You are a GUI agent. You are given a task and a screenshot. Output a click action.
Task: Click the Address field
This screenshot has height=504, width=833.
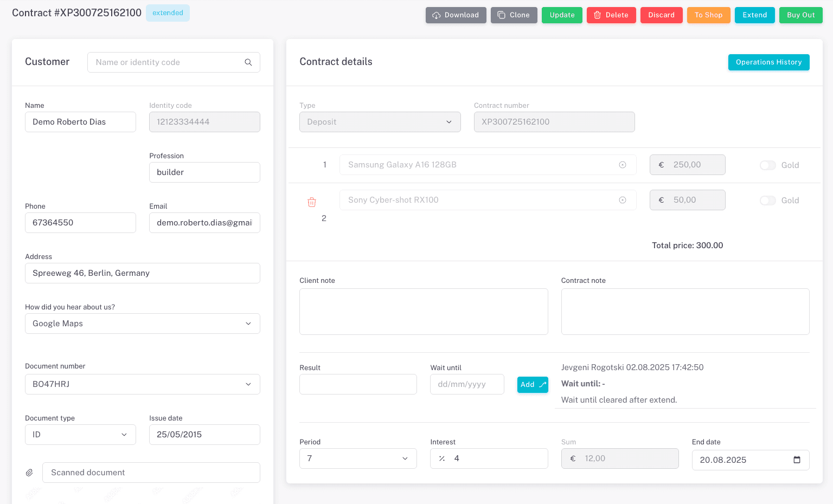click(x=143, y=273)
